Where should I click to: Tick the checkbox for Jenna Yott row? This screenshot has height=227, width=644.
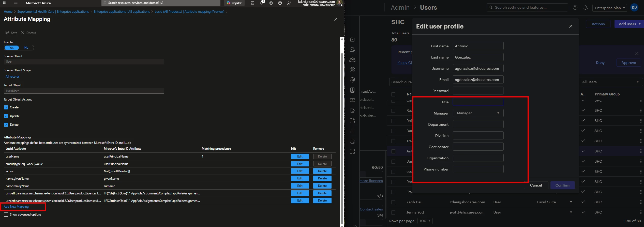coord(393,212)
